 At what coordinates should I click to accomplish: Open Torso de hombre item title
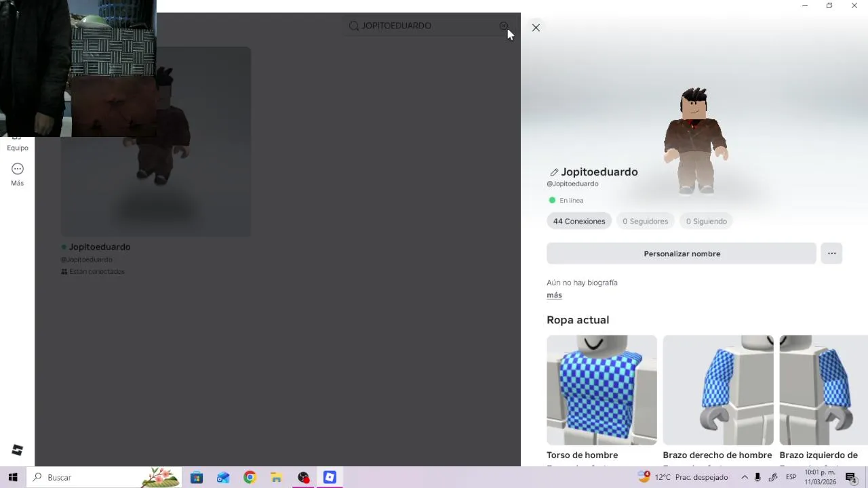tap(583, 455)
